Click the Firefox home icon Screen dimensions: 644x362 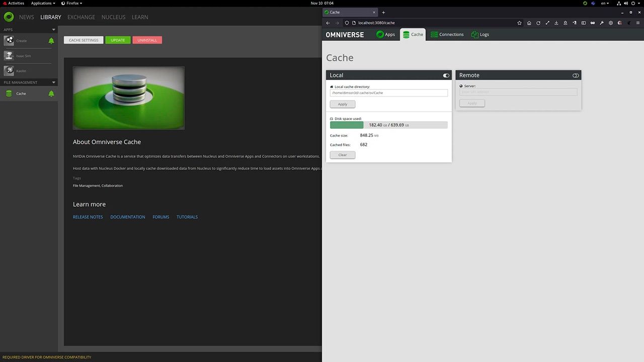[x=529, y=23]
